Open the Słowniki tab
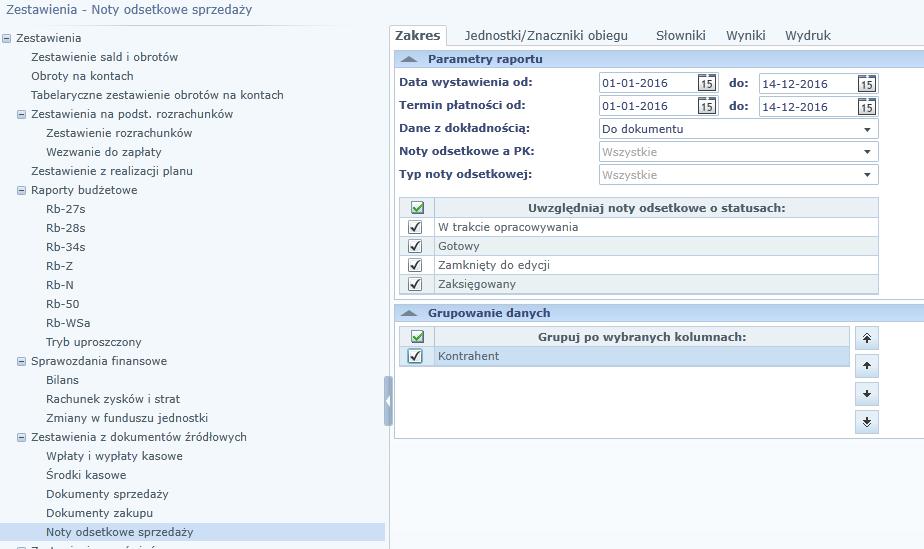The image size is (924, 549). 681,35
